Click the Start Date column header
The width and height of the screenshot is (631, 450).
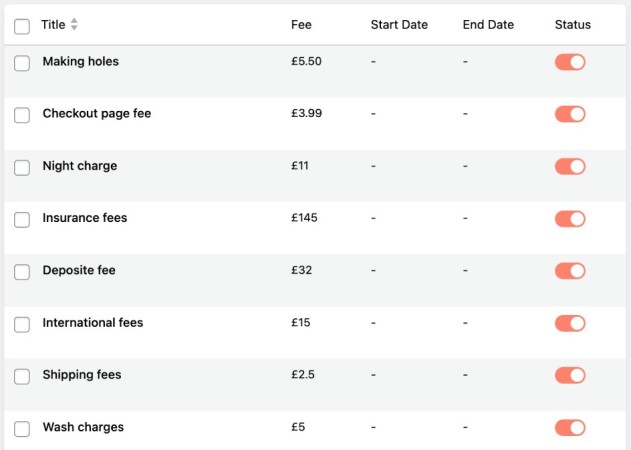coord(399,25)
